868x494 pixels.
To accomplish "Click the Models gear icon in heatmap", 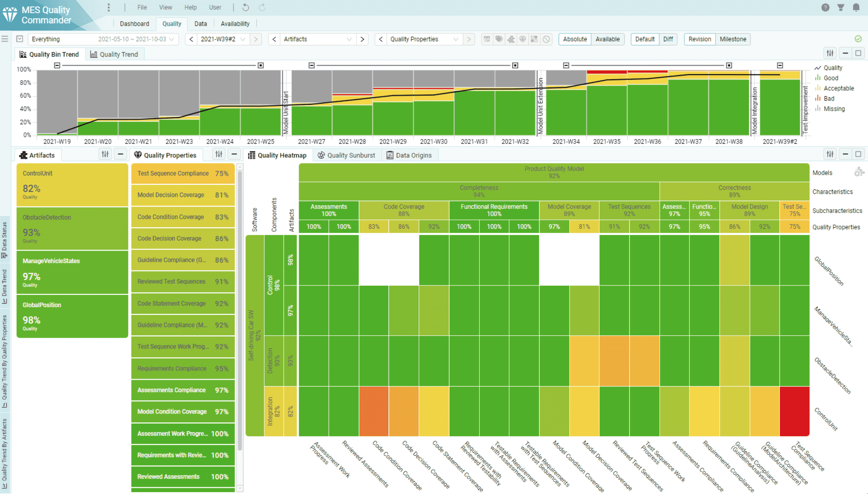I will (x=859, y=172).
